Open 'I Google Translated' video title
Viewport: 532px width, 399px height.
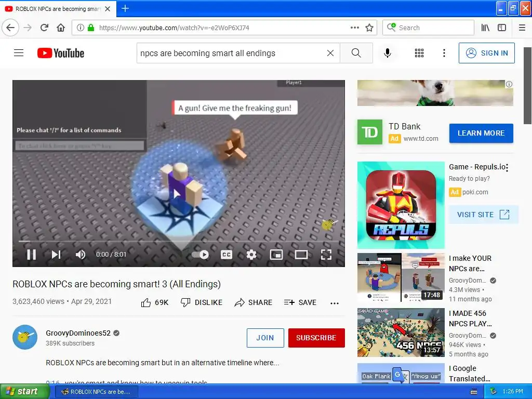470,373
